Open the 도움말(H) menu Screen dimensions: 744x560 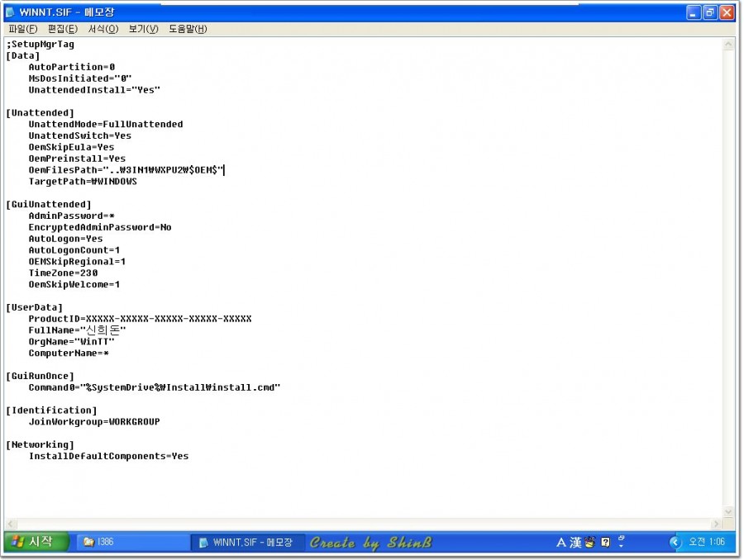188,29
